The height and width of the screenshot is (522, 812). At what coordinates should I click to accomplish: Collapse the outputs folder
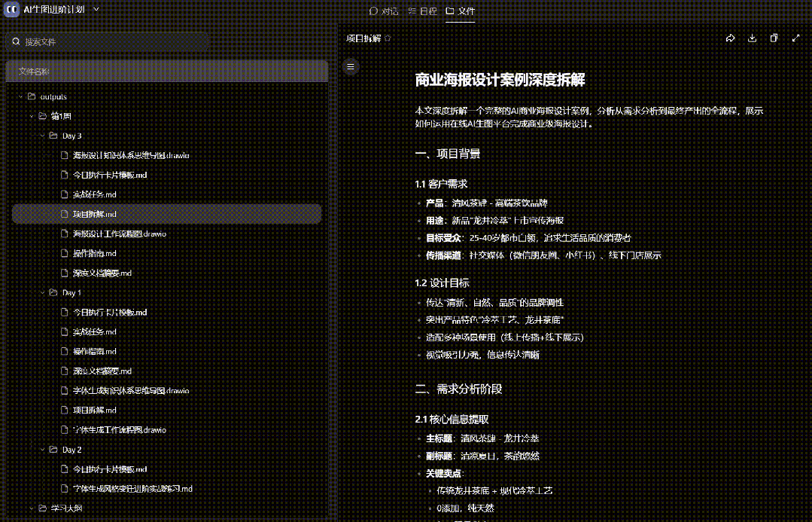pyautogui.click(x=22, y=96)
